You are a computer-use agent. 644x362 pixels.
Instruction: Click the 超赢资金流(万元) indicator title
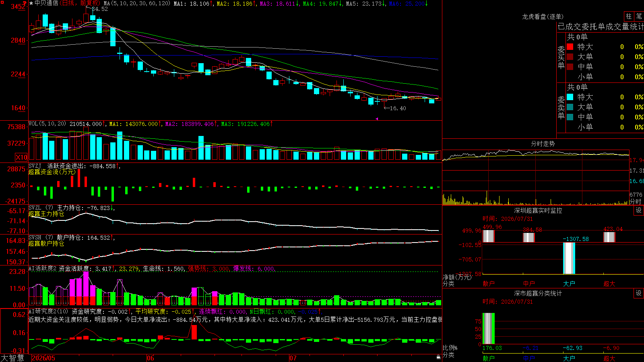pos(52,172)
